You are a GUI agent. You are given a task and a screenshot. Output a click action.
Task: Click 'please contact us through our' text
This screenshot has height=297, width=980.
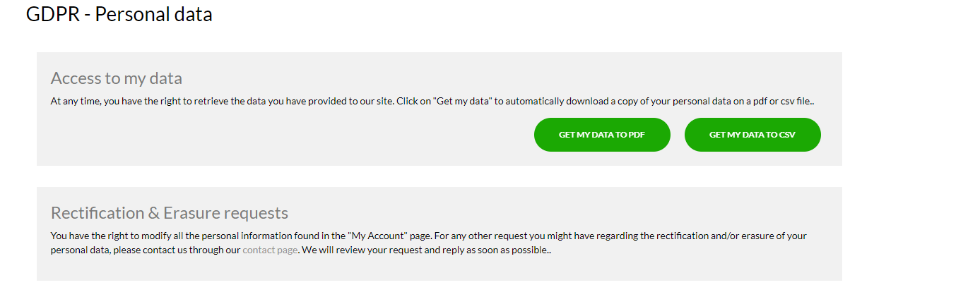175,250
